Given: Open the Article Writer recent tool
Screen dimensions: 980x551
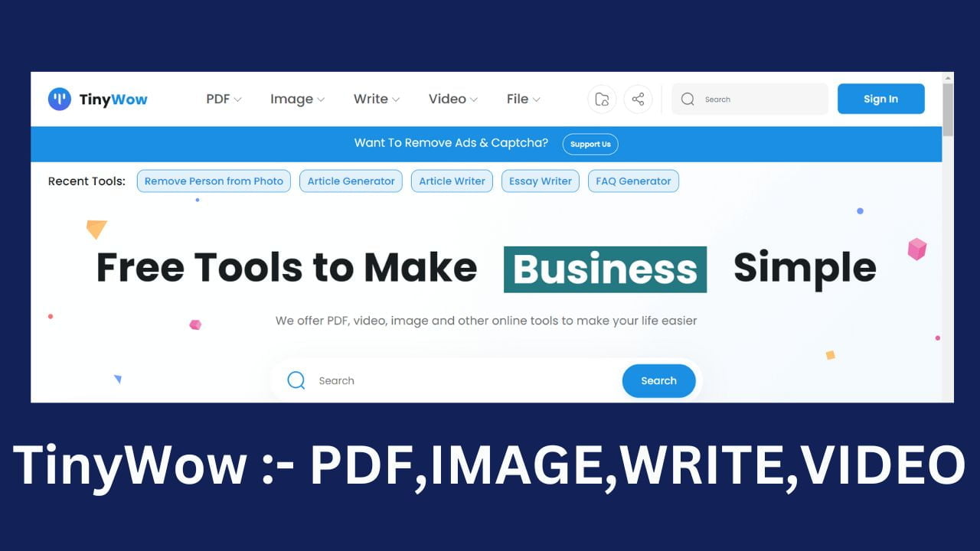Looking at the screenshot, I should pos(452,181).
